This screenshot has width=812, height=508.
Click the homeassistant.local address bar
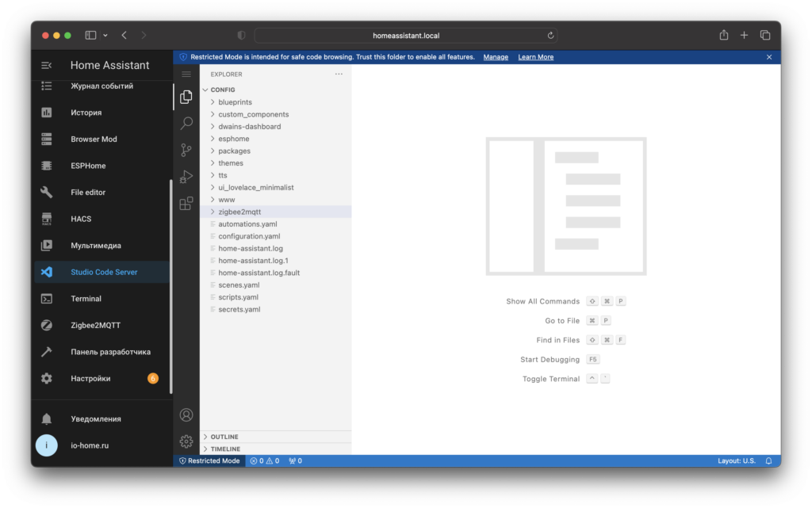click(x=406, y=35)
